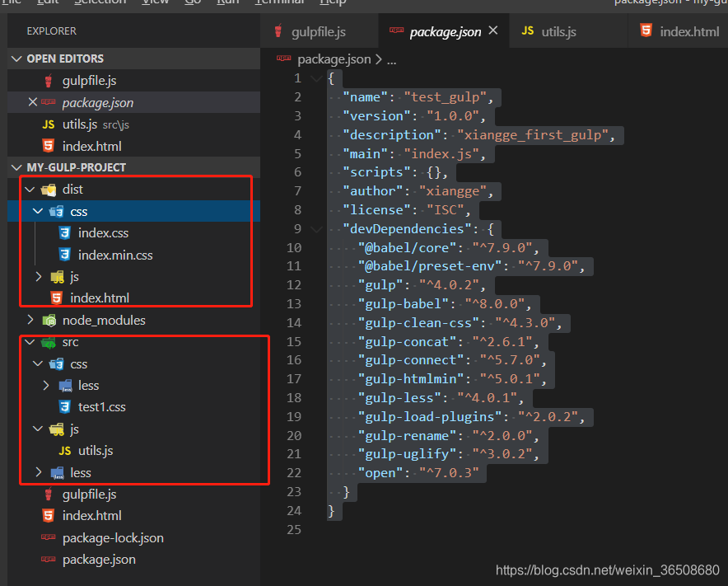Click the "xiangge_first_gulp" description value

coord(533,135)
